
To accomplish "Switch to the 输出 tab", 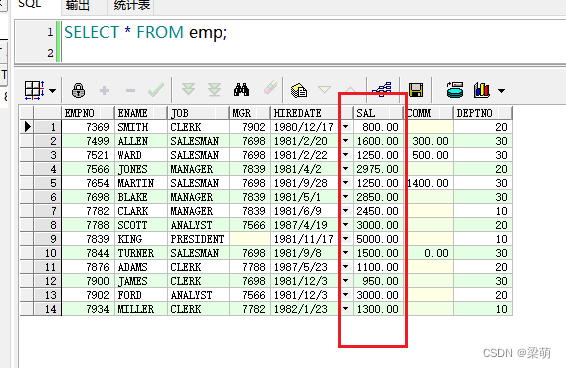I will (x=78, y=5).
